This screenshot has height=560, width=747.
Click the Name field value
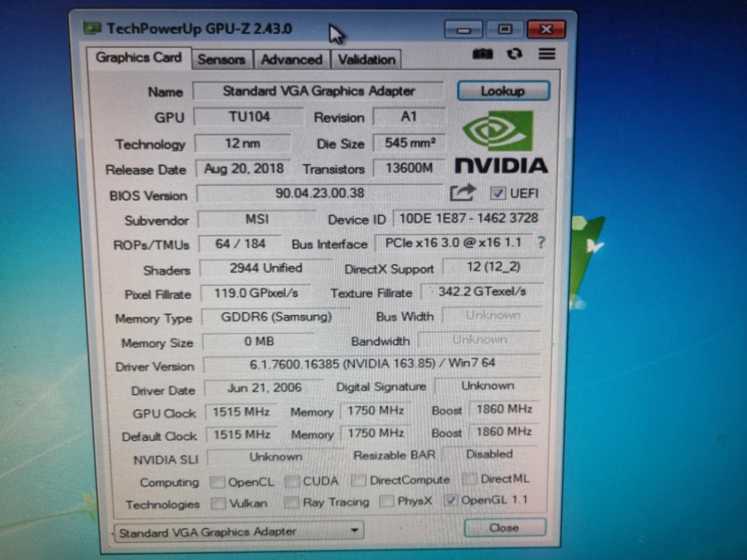pos(318,91)
